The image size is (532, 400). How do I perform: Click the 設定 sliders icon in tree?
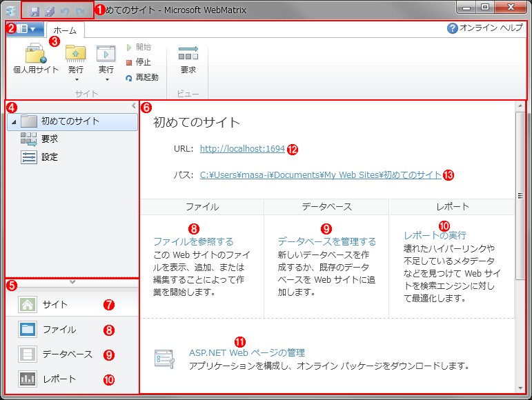click(x=29, y=157)
